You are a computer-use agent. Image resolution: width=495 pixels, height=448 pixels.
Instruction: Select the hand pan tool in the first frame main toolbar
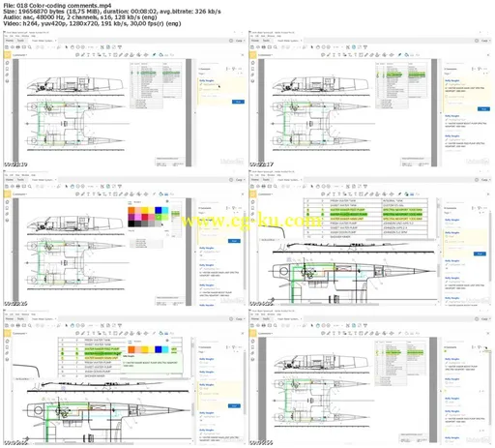tap(73, 47)
